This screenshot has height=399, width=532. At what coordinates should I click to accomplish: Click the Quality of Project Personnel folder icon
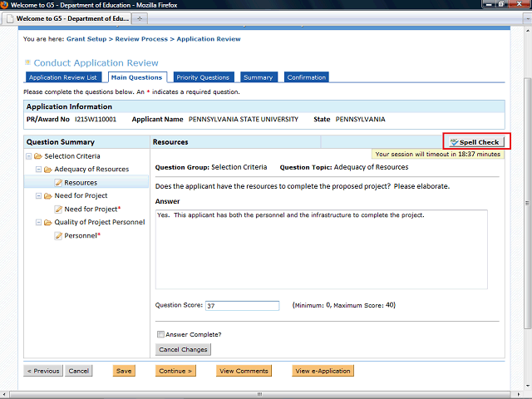point(48,223)
